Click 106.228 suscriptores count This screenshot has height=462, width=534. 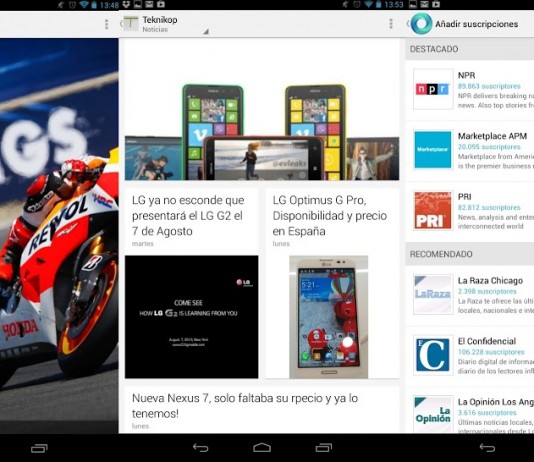pyautogui.click(x=491, y=352)
